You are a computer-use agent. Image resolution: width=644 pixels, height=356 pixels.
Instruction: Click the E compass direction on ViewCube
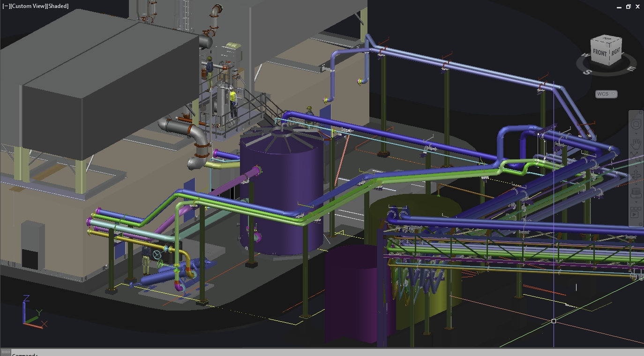click(631, 69)
